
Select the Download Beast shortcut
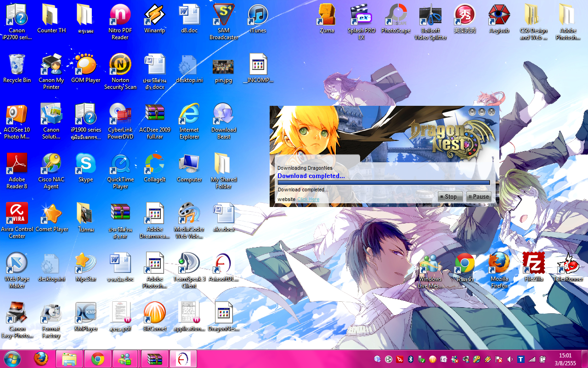point(224,121)
